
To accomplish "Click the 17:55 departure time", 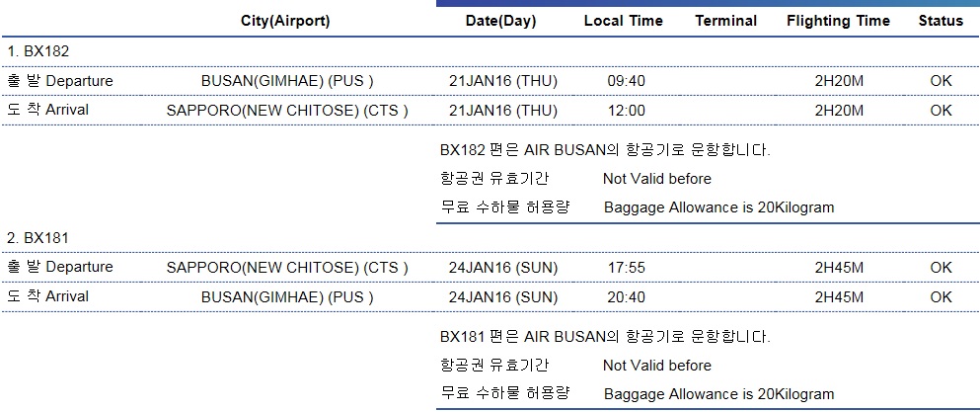I will 627,268.
